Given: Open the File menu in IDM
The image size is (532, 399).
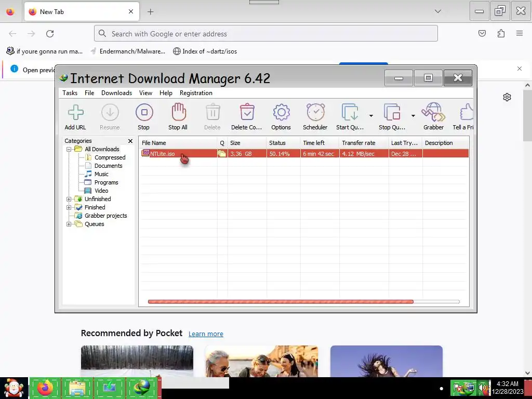Looking at the screenshot, I should coord(89,93).
